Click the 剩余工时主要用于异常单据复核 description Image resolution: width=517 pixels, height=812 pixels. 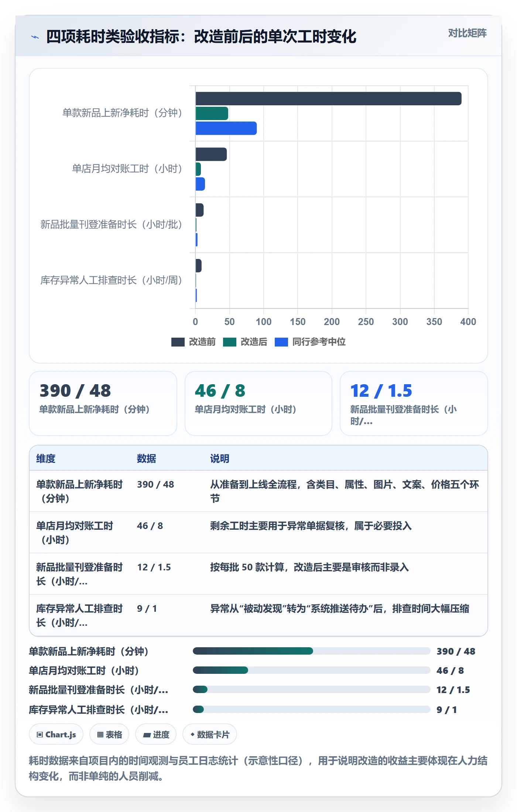point(311,526)
